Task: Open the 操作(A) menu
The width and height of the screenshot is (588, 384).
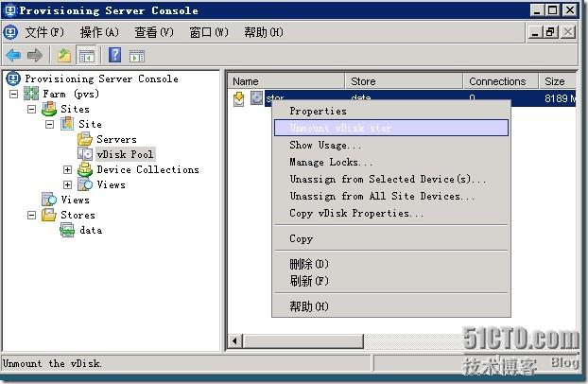Action: click(99, 32)
